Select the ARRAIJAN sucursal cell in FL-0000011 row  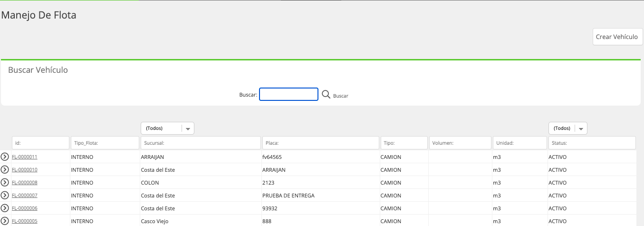coord(153,157)
